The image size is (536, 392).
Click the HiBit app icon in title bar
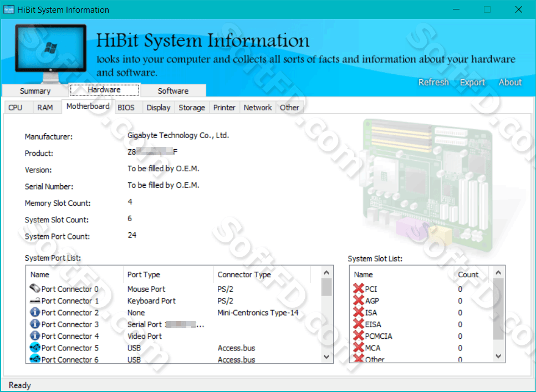(8, 9)
